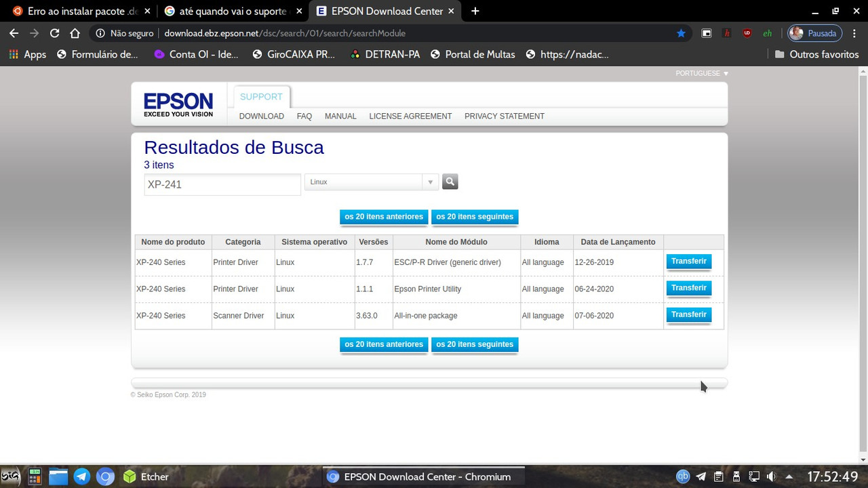Screen dimensions: 868x488
Task: Click the 'Nome do produto' column header
Action: 173,242
